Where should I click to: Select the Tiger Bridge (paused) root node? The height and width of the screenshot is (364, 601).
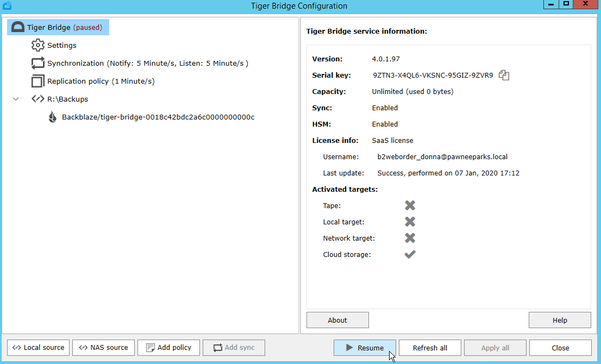tap(58, 27)
